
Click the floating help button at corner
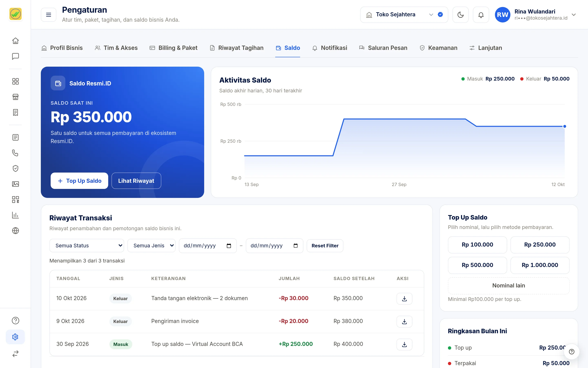571,351
